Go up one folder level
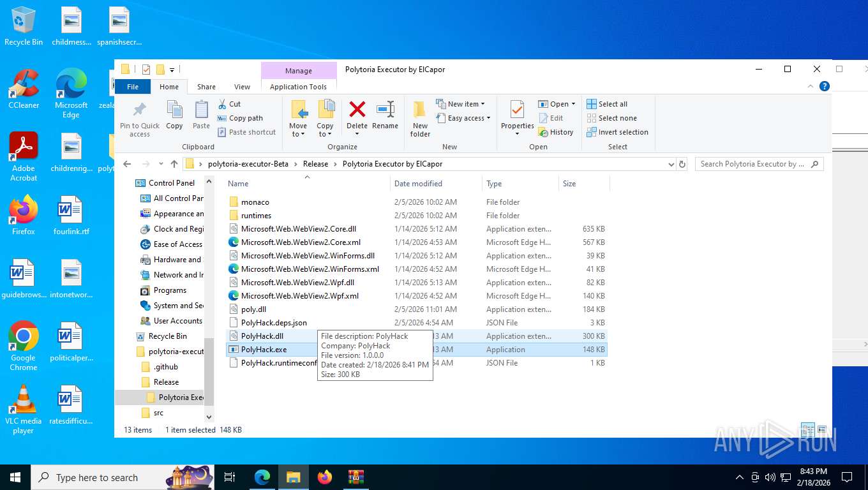This screenshot has height=490, width=868. [x=174, y=164]
